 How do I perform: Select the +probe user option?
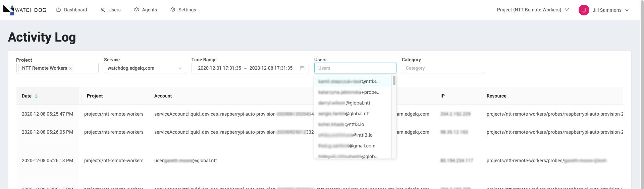[x=353, y=92]
